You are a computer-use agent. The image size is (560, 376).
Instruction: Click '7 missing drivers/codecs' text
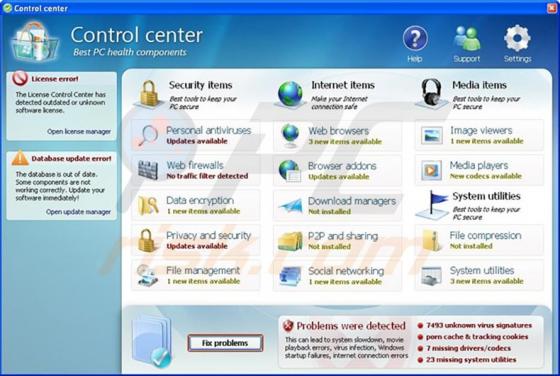click(468, 348)
